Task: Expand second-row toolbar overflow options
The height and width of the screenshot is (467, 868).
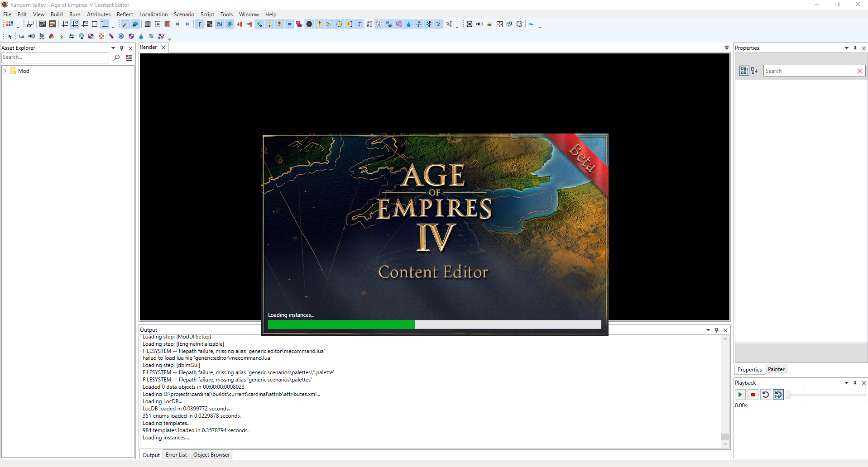Action: pos(169,38)
